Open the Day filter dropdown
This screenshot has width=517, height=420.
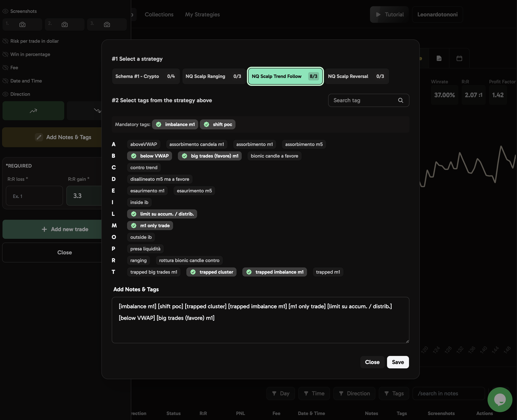[281, 393]
